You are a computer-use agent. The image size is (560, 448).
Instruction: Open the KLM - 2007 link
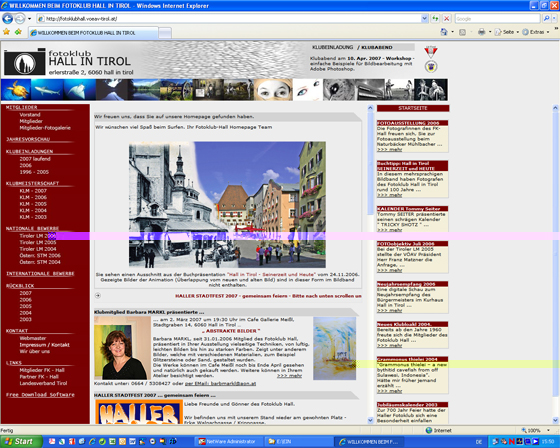coord(33,191)
